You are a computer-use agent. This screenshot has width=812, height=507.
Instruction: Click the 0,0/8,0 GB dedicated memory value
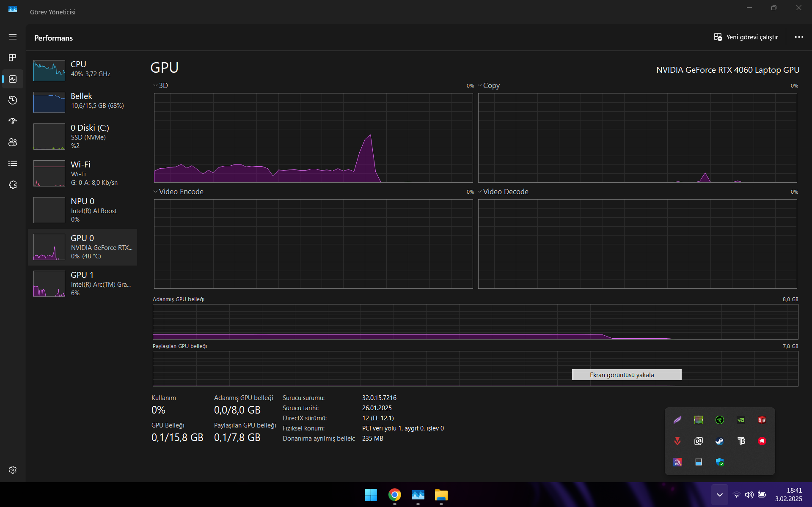click(x=237, y=410)
